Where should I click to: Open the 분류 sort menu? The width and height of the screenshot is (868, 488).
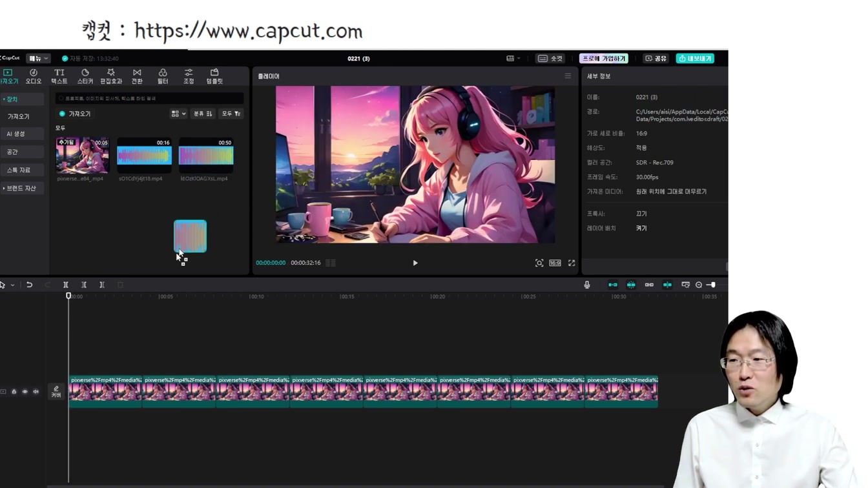pos(203,114)
